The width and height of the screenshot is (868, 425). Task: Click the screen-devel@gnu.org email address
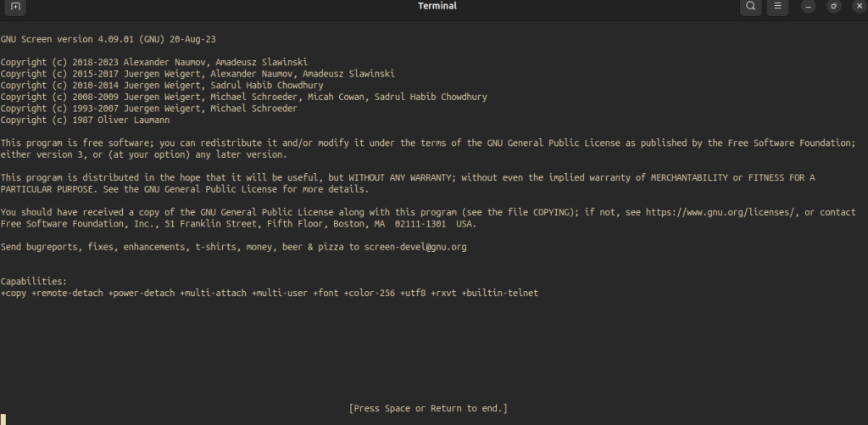point(415,247)
